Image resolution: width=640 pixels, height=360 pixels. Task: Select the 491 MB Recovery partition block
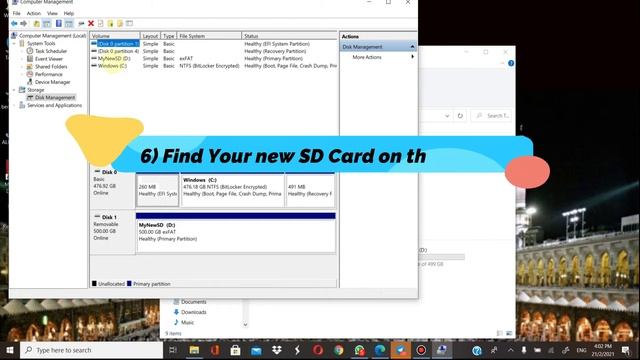[310, 190]
